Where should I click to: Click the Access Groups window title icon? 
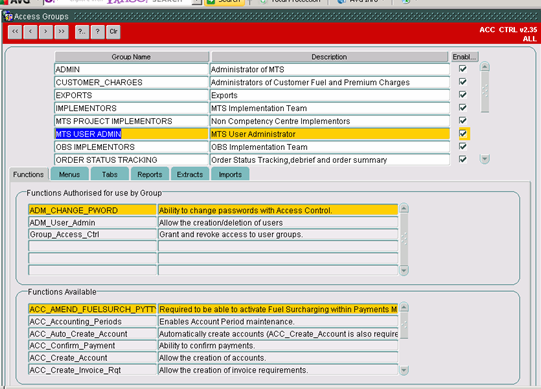8,16
